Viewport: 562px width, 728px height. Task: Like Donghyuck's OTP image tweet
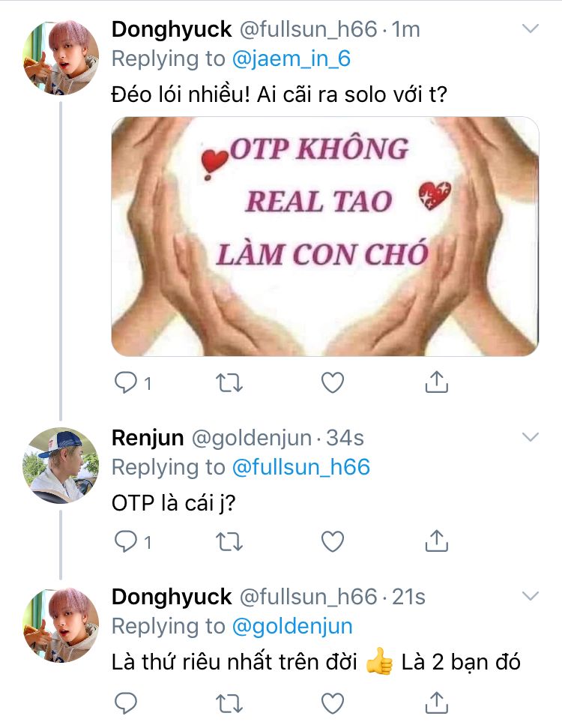(332, 383)
